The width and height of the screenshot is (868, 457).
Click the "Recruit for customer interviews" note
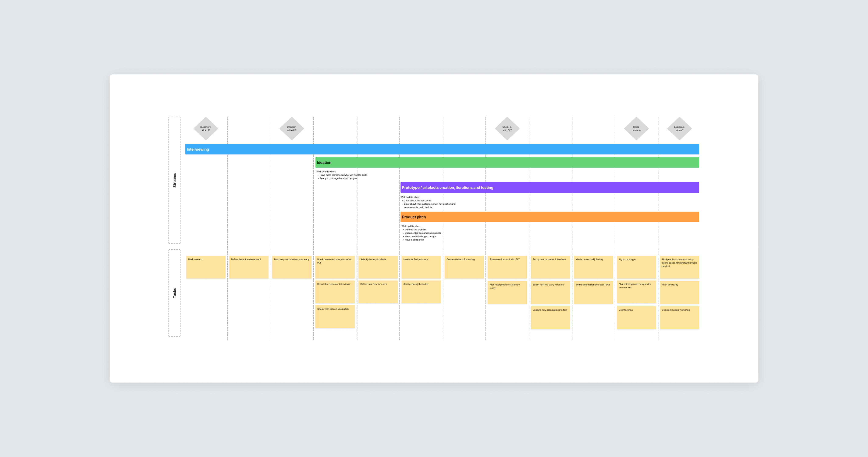click(x=335, y=292)
